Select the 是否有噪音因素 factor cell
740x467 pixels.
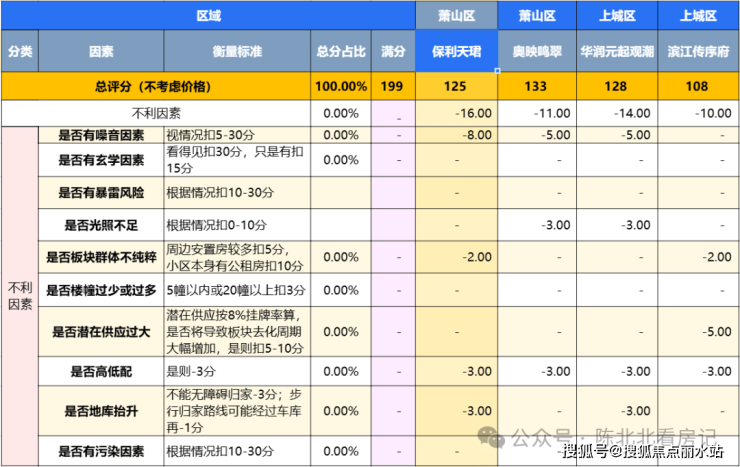coord(101,135)
